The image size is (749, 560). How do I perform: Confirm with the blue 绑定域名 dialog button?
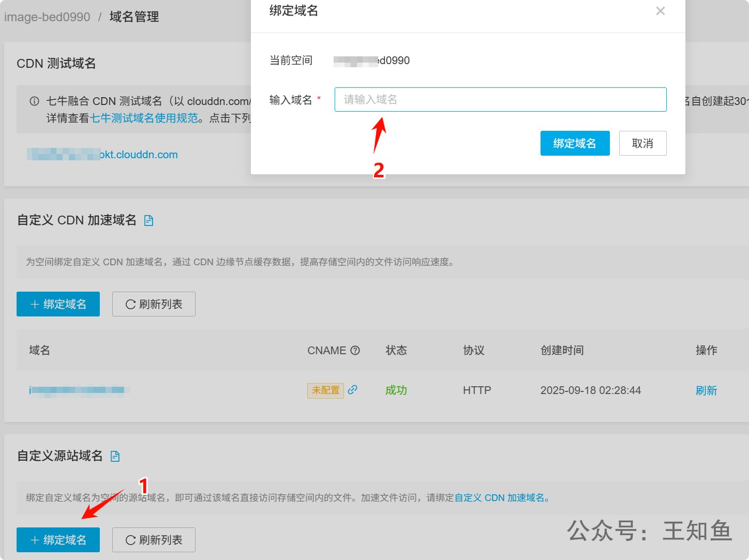[x=575, y=143]
